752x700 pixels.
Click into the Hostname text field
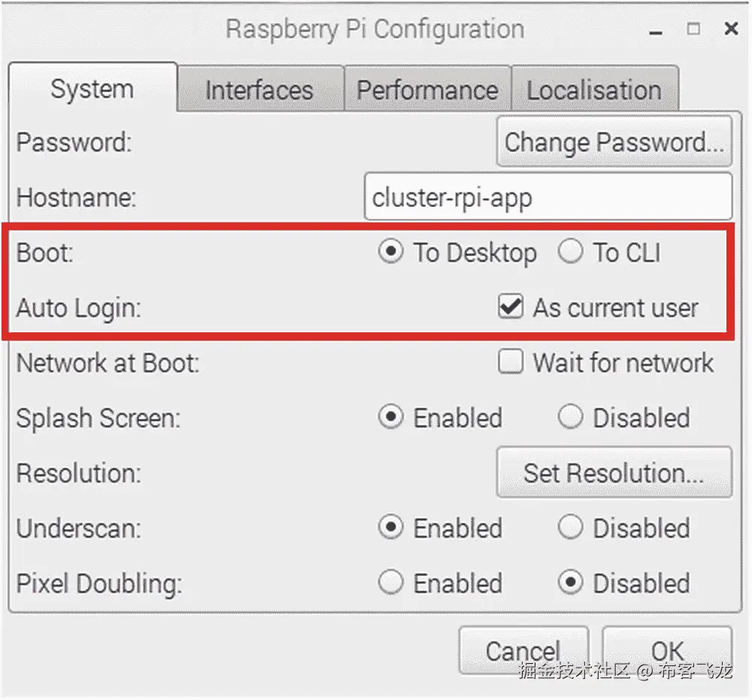tap(547, 198)
